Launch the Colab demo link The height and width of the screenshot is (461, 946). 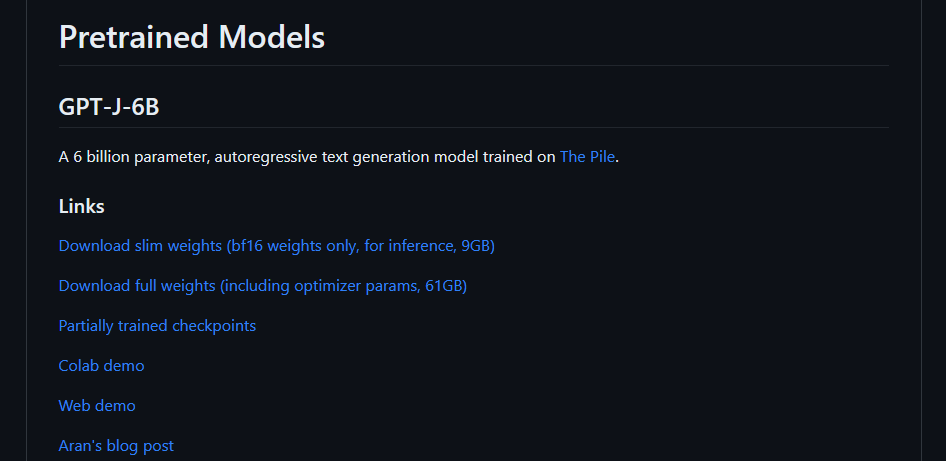click(x=101, y=366)
